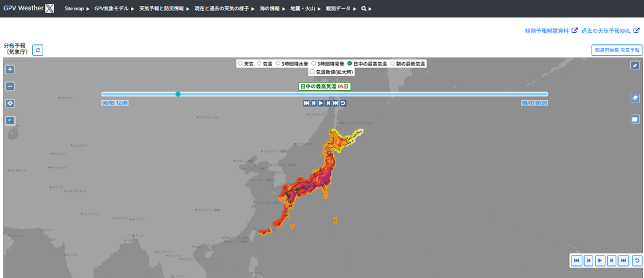644x278 pixels.
Task: Expand the 海の情報 menu
Action: (272, 9)
